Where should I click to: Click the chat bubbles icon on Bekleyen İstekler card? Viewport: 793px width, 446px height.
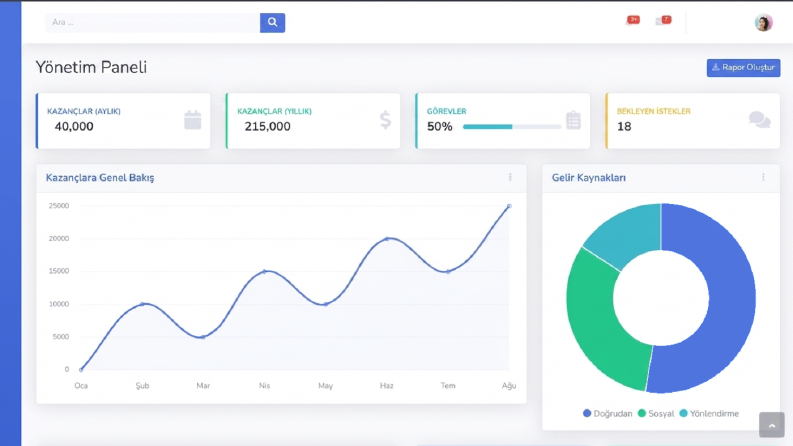(759, 120)
